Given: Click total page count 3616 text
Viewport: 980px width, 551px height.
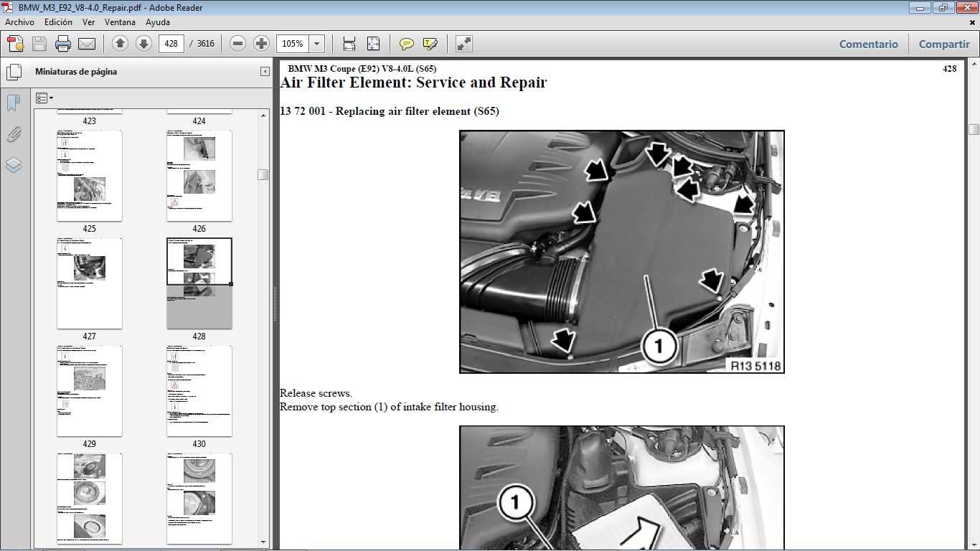Looking at the screenshot, I should pos(206,44).
